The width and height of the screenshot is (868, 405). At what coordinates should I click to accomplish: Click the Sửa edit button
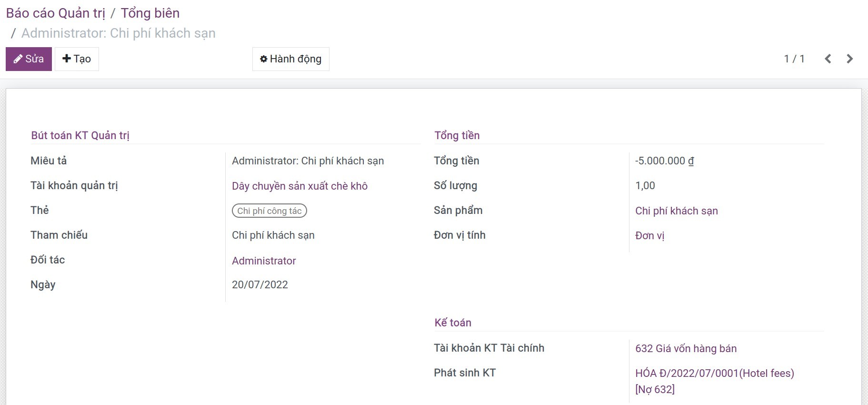29,59
